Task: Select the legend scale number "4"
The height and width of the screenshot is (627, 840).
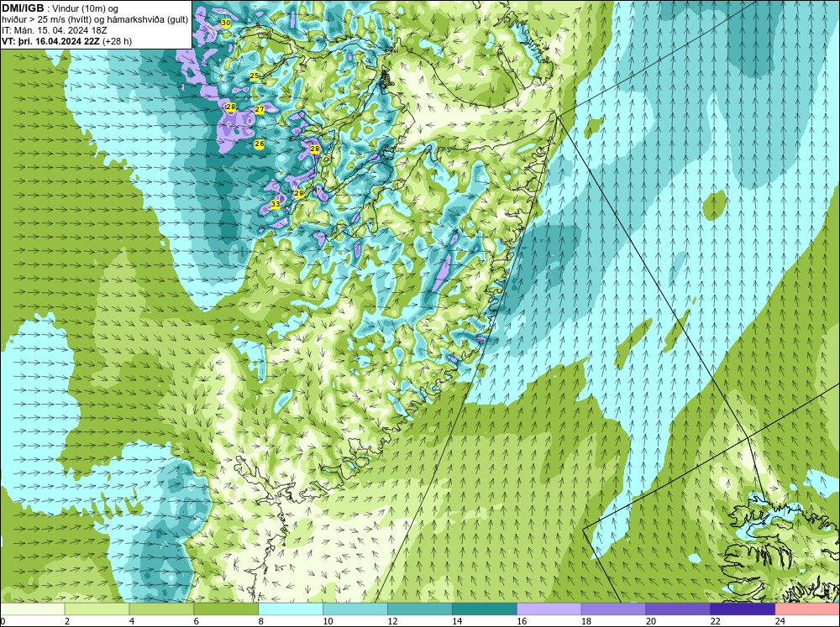Action: pyautogui.click(x=132, y=621)
